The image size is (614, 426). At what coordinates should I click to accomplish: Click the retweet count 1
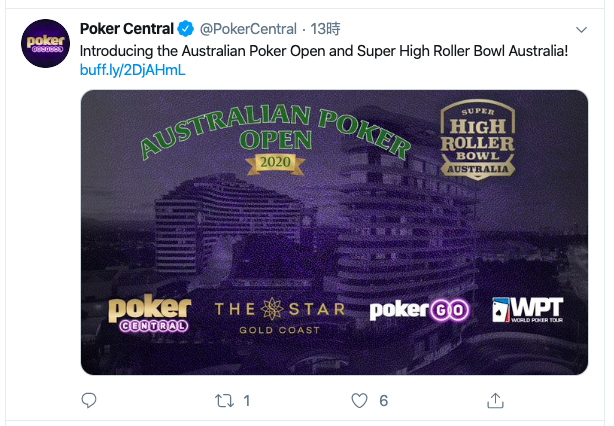click(x=247, y=401)
